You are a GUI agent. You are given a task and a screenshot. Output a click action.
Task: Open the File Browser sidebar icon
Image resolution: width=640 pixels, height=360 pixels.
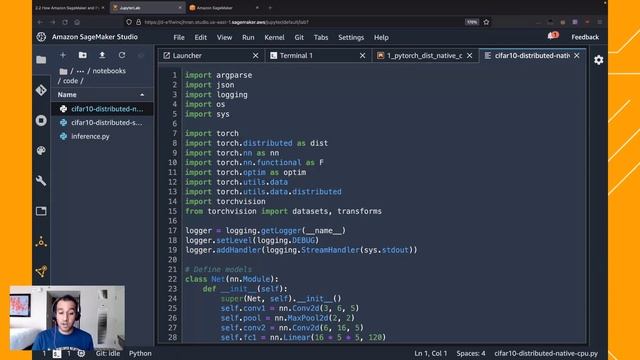(41, 60)
